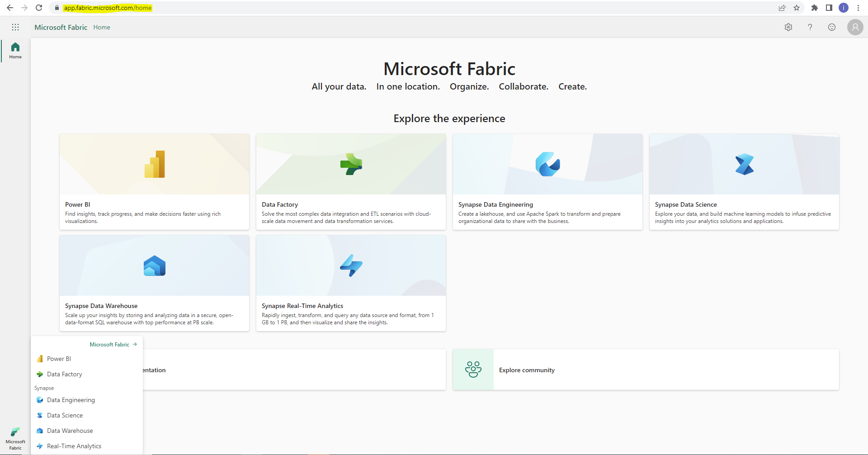The height and width of the screenshot is (455, 868).
Task: Click Data Engineering icon in switcher menu
Action: (x=40, y=400)
